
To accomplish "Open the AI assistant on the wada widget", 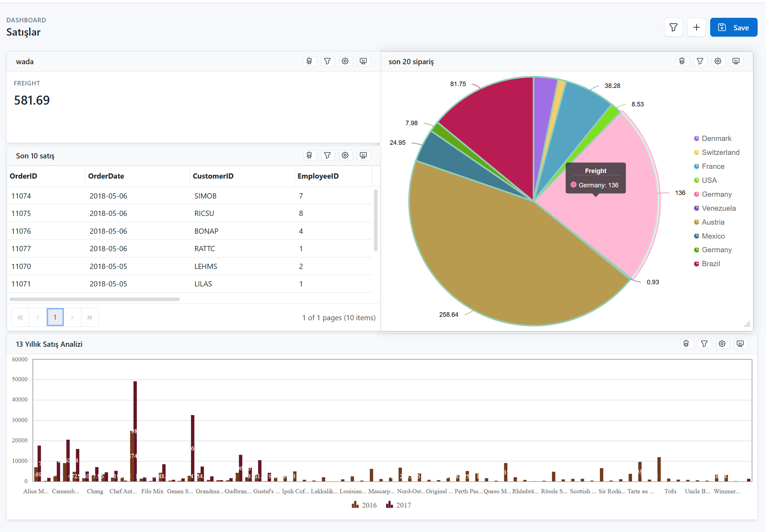I will tap(310, 61).
